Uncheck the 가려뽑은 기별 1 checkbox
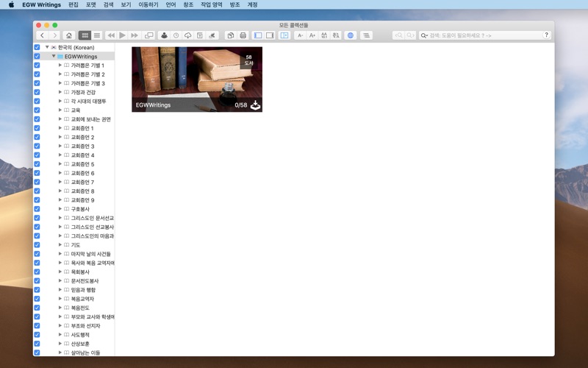 click(37, 66)
